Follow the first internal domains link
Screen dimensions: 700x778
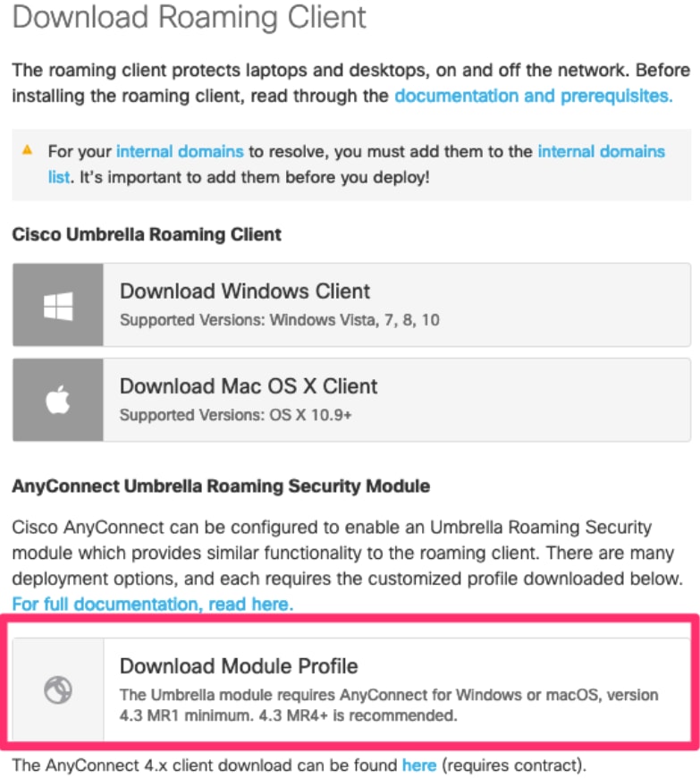180,151
